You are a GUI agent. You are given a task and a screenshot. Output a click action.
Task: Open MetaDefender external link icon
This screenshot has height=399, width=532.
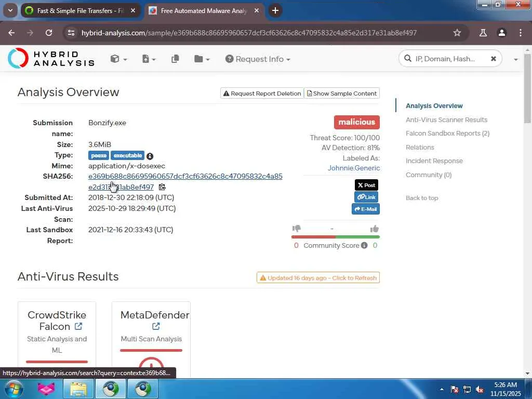coord(156,326)
